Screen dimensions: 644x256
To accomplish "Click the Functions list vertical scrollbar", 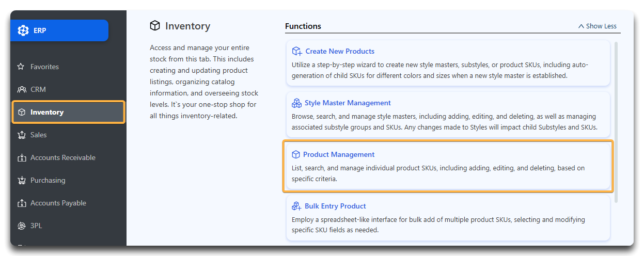I will click(615, 122).
